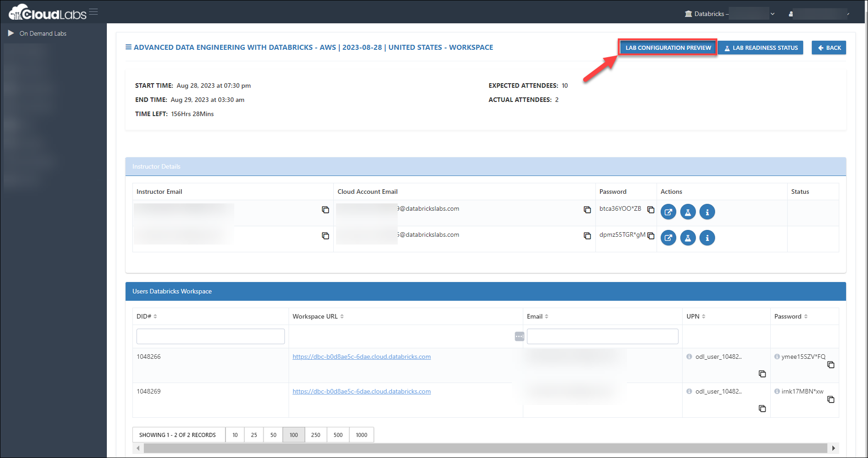This screenshot has height=458, width=868.
Task: Set page size to 1000 records
Action: click(x=362, y=435)
